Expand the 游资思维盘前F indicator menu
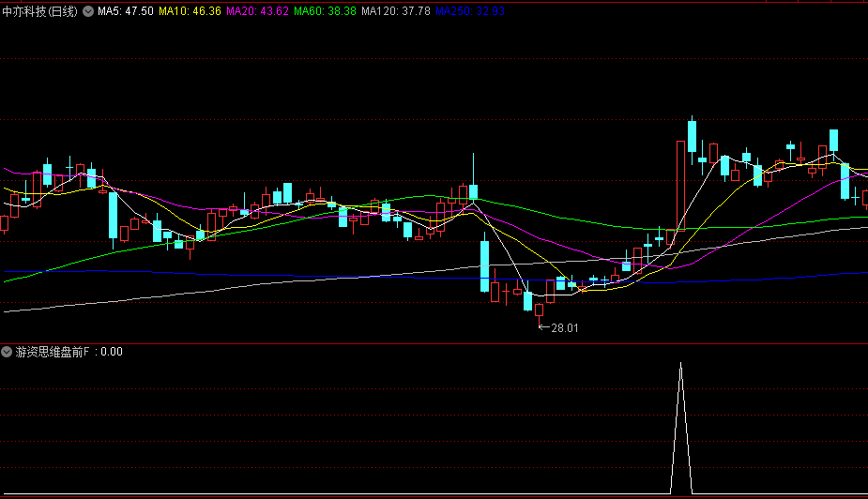Screen dimensions: 868x499 pos(6,352)
